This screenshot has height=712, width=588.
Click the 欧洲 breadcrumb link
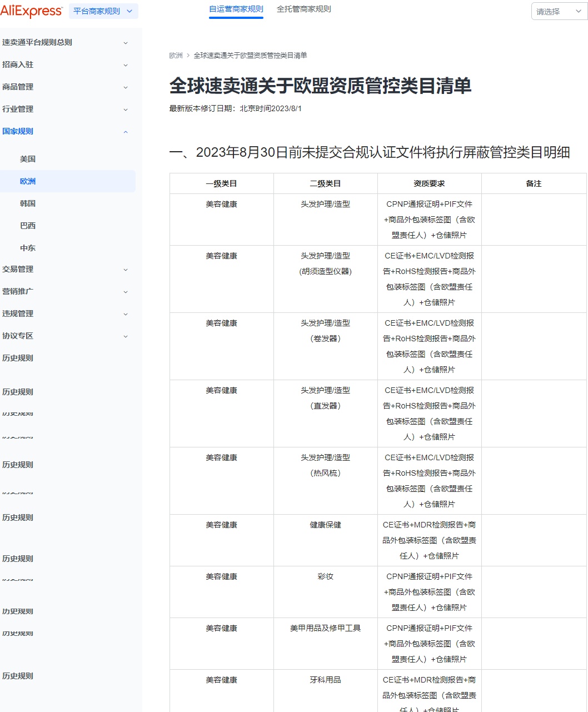coord(176,56)
